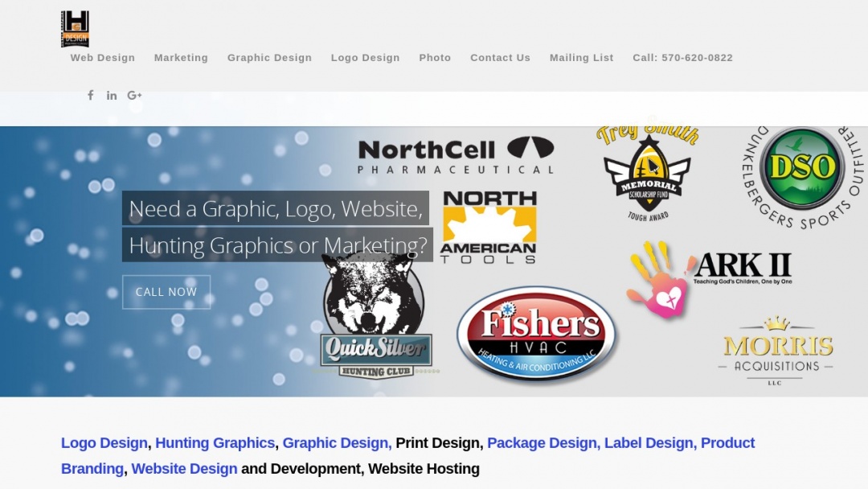Select the Morris Acquisitions crown logo
868x489 pixels.
pos(776,350)
